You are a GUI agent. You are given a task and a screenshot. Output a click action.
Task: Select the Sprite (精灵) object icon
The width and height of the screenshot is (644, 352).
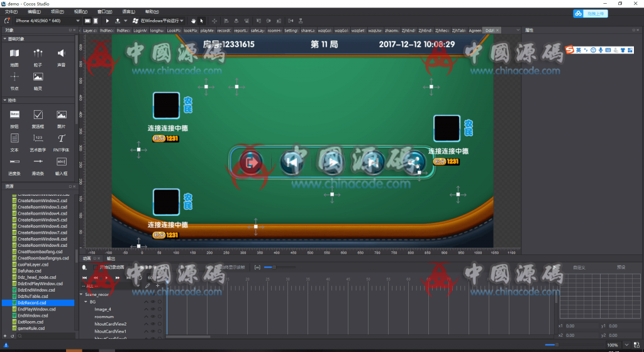click(38, 77)
